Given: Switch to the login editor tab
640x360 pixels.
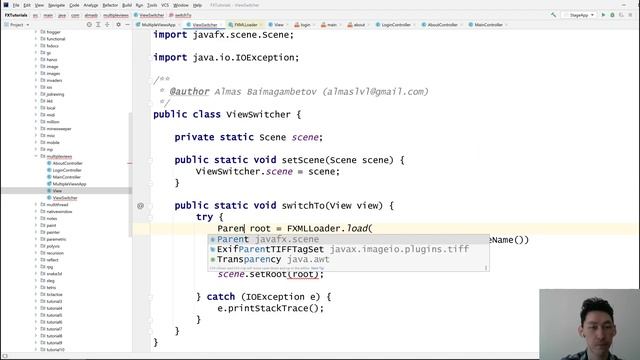Looking at the screenshot, I should 305,25.
